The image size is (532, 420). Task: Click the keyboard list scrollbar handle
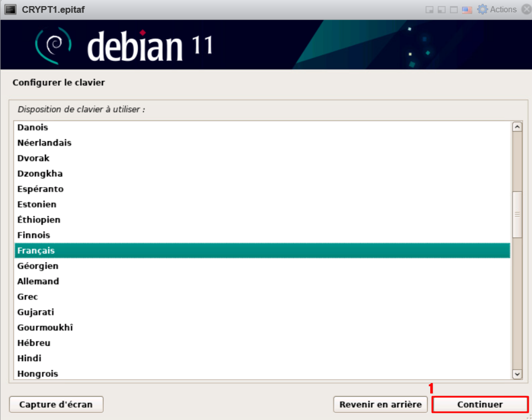517,214
